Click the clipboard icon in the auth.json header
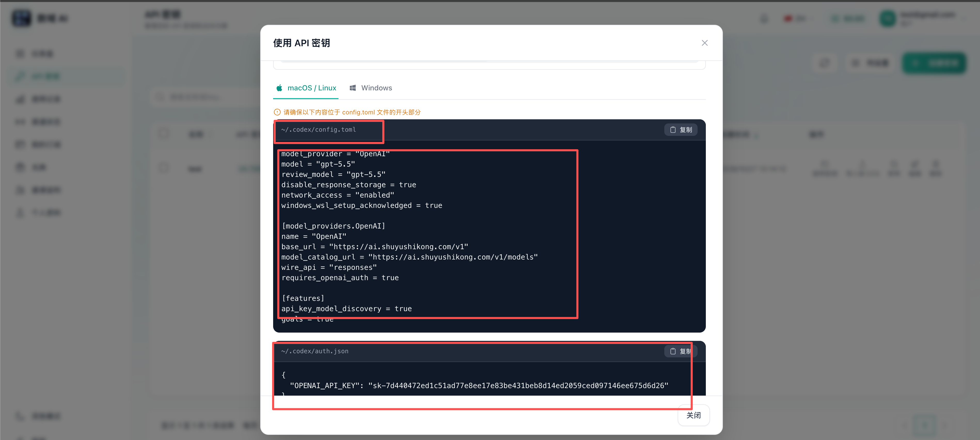The width and height of the screenshot is (980, 440). [x=673, y=351]
